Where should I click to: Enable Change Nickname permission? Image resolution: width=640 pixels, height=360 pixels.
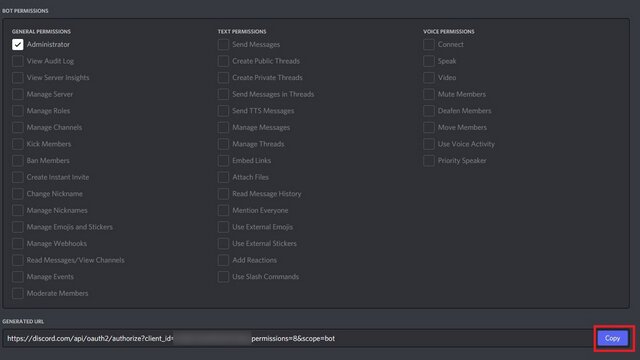pyautogui.click(x=18, y=194)
